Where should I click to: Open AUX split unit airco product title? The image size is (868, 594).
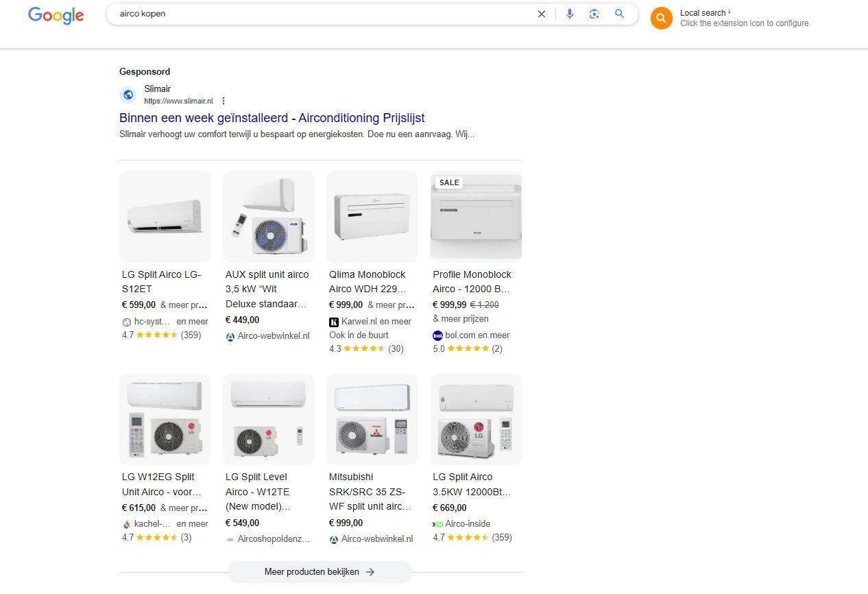point(267,289)
